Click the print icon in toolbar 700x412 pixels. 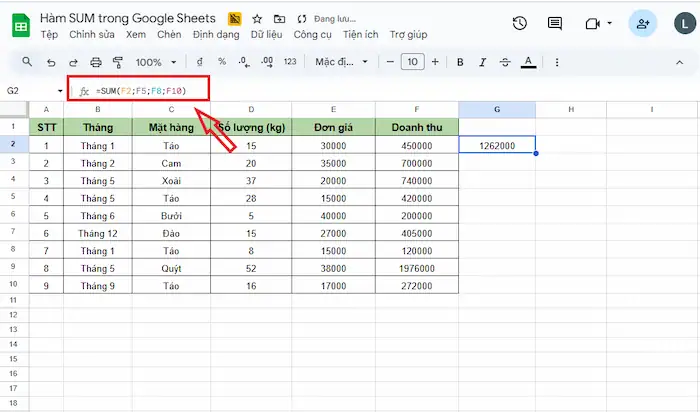pos(96,62)
